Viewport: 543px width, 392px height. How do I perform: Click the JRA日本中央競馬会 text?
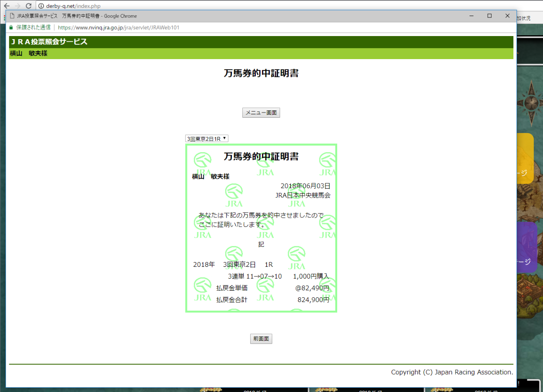[303, 196]
